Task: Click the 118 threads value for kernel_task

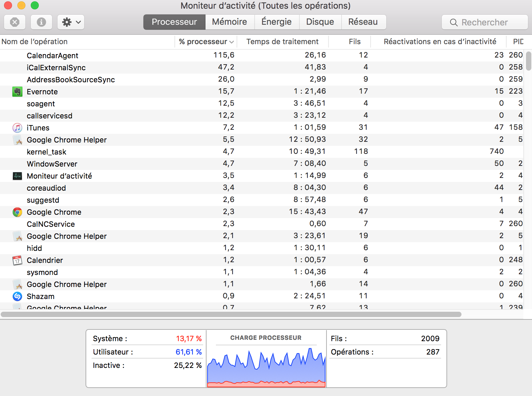Action: point(361,151)
